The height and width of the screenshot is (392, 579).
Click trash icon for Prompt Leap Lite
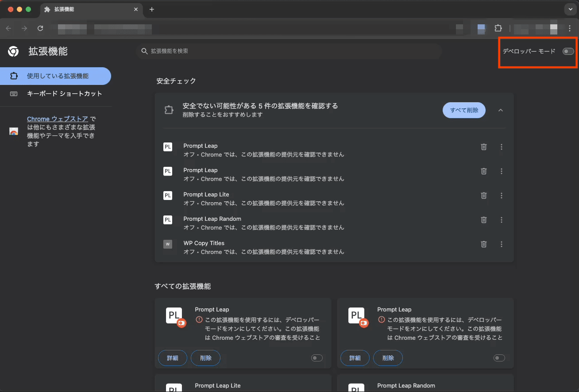point(484,195)
